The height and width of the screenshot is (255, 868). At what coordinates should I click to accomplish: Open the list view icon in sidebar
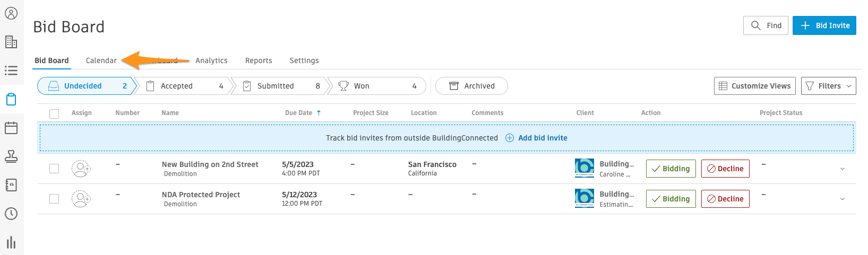pos(11,71)
